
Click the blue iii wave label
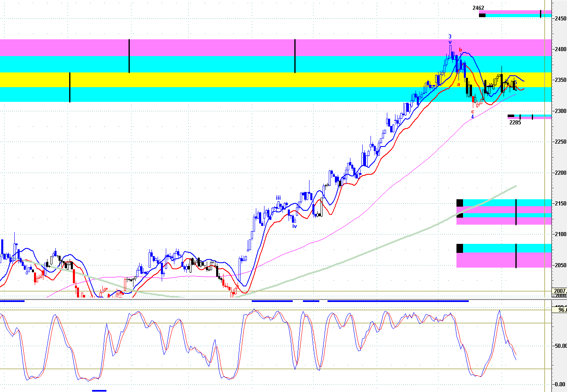point(278,198)
